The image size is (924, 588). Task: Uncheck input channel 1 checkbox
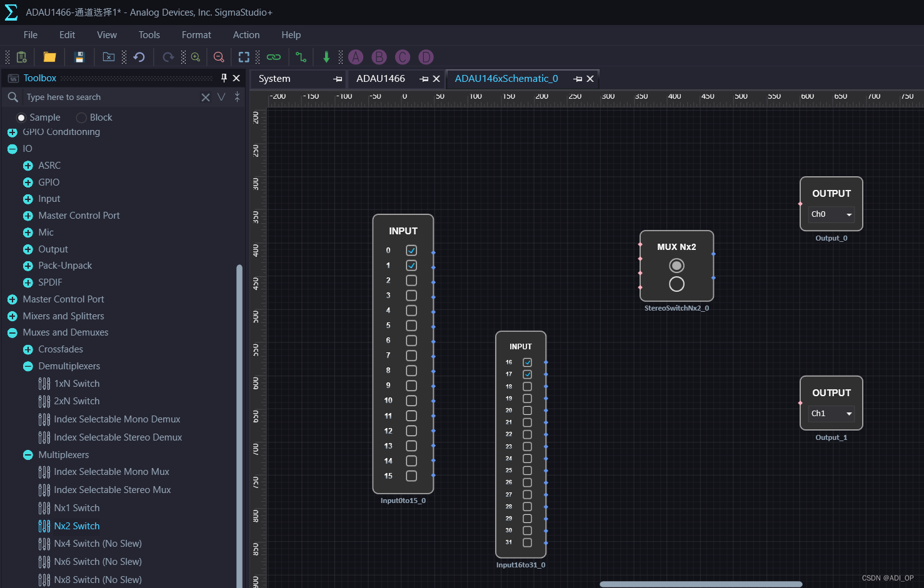tap(411, 265)
